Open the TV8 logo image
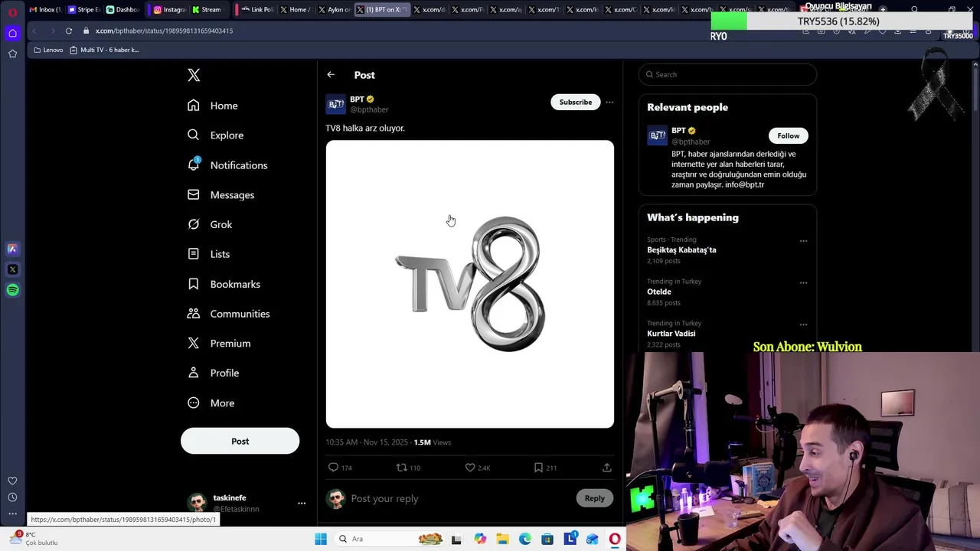The image size is (980, 551). point(469,284)
